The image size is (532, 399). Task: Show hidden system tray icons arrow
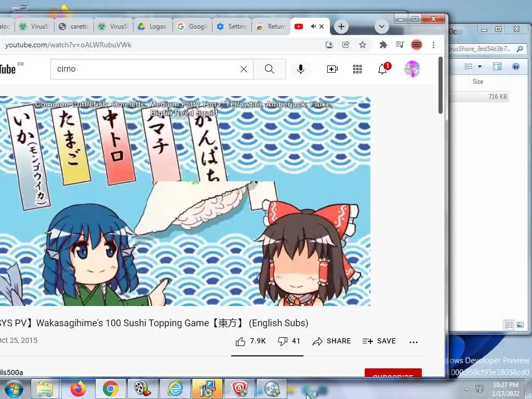tap(467, 389)
